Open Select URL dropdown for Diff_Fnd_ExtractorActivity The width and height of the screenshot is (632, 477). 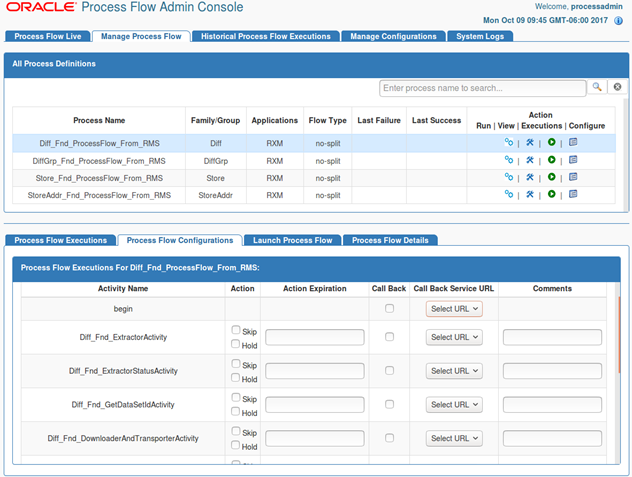coord(454,337)
